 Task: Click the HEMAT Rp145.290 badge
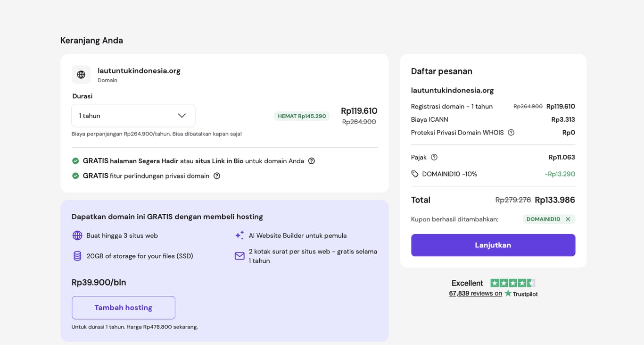302,116
